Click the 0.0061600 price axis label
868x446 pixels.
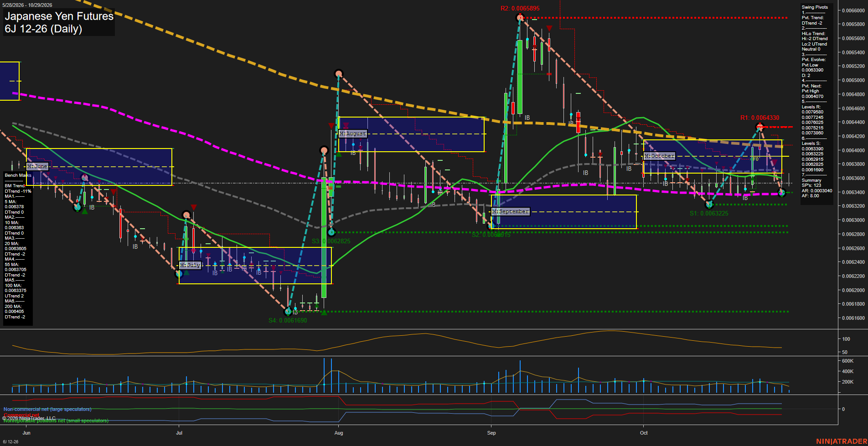coord(853,318)
